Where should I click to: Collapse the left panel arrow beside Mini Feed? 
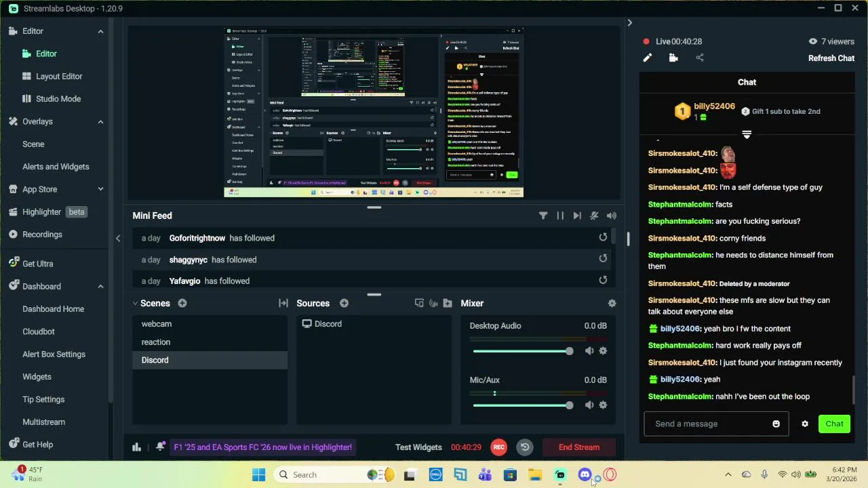tap(118, 238)
